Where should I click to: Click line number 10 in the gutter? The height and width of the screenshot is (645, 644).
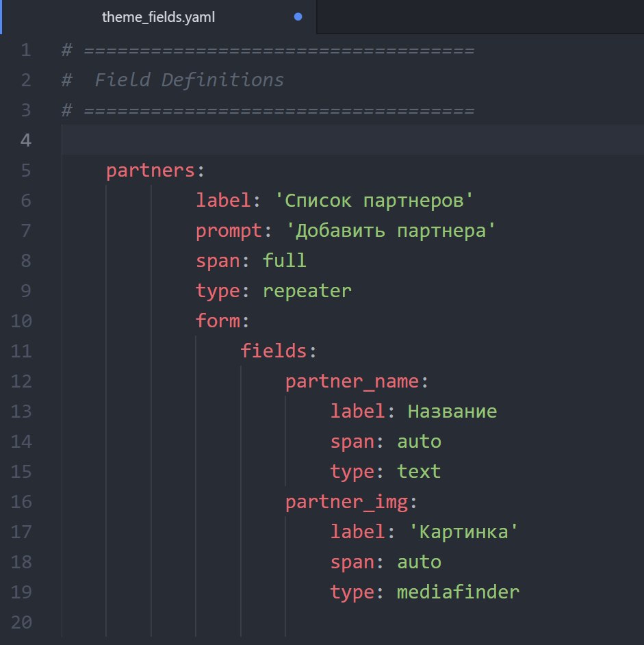coord(21,321)
